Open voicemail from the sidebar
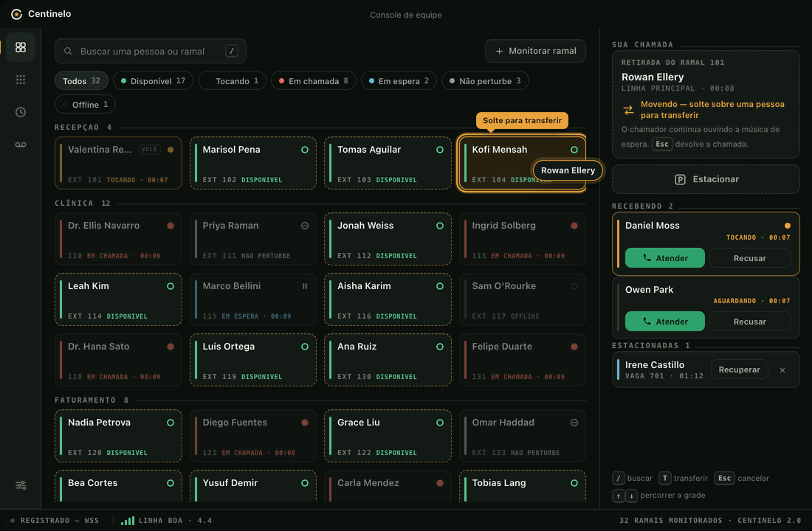This screenshot has height=531, width=812. (21, 145)
